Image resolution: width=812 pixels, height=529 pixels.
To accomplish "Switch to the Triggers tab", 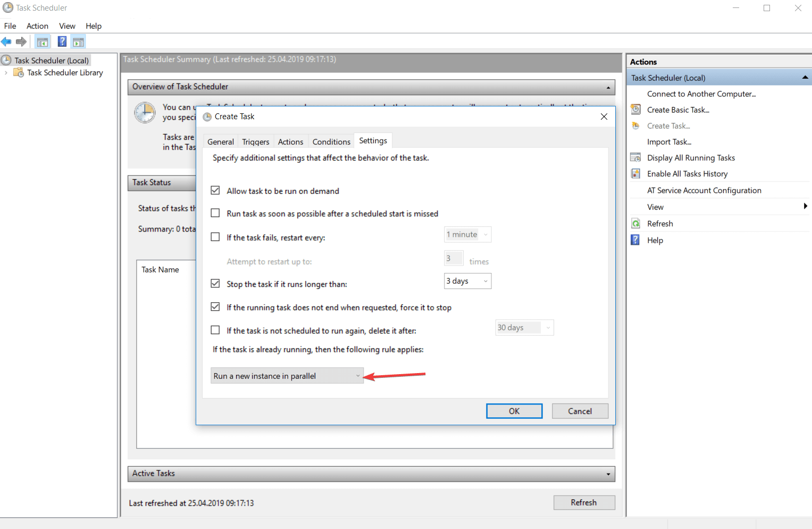I will click(256, 142).
